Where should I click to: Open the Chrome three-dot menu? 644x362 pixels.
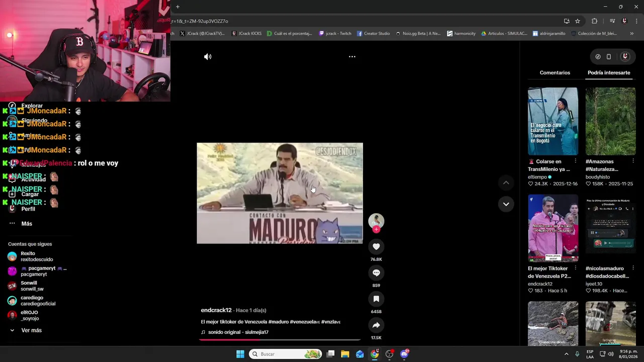point(637,21)
